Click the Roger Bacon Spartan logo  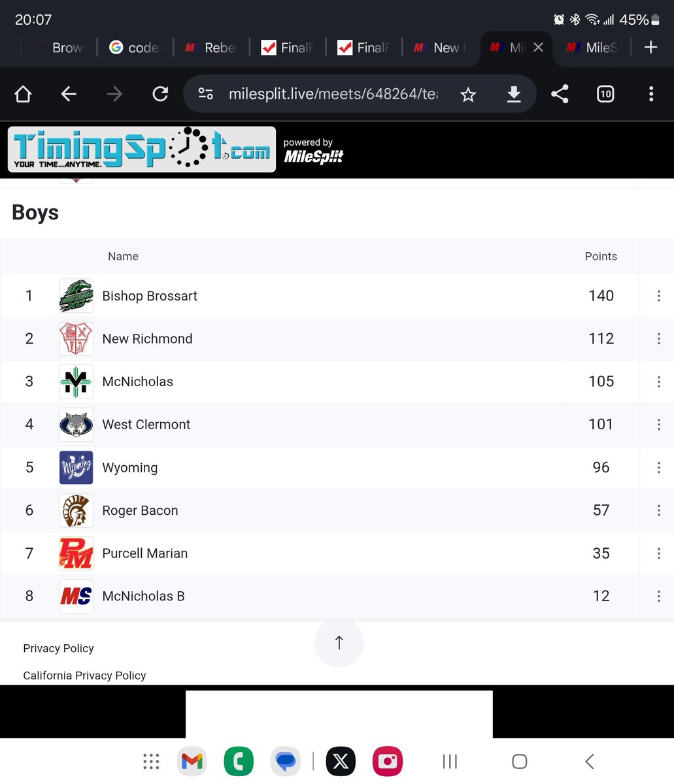[76, 510]
